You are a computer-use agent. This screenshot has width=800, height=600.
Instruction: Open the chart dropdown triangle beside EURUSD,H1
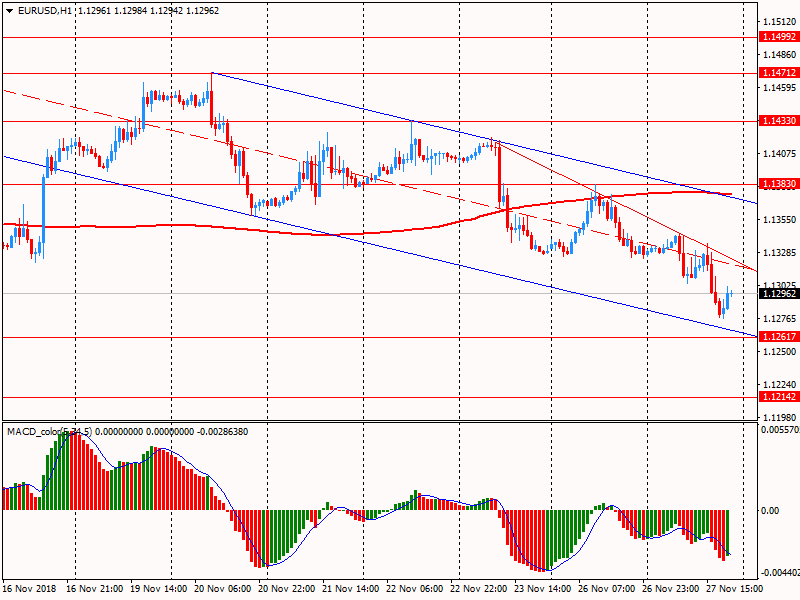click(x=9, y=11)
